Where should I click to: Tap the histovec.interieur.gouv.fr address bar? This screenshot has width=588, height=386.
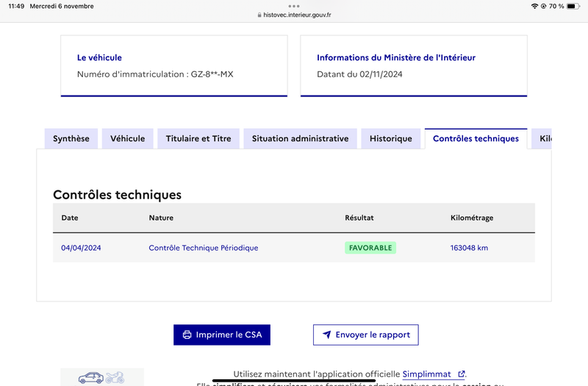coord(294,15)
